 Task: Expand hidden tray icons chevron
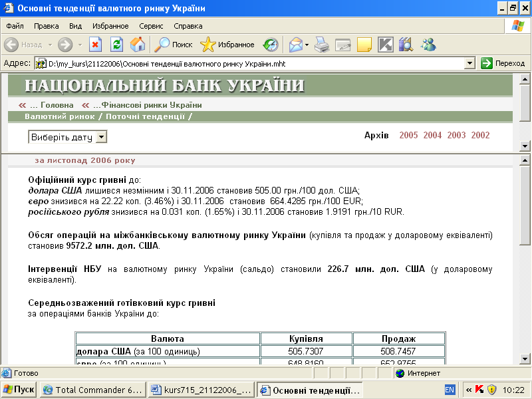click(469, 390)
